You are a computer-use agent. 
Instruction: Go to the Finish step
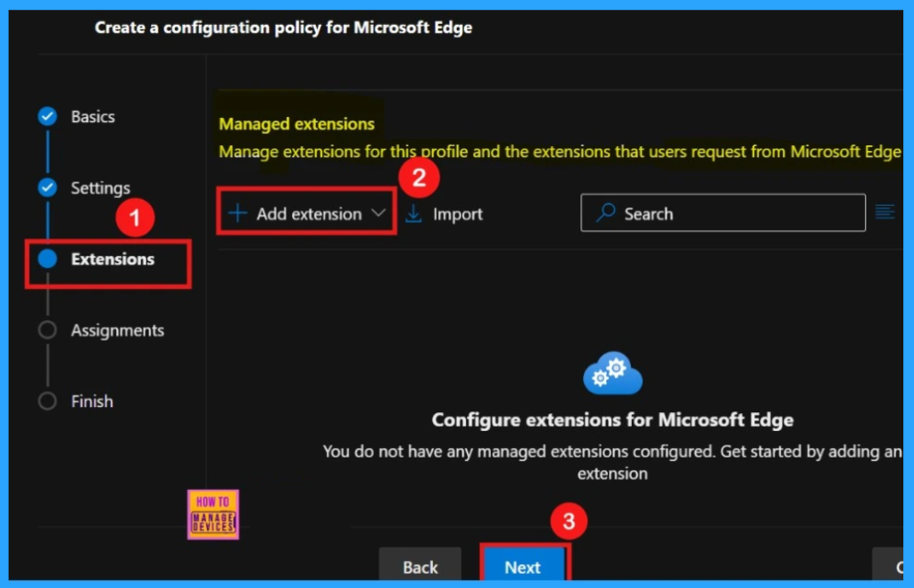[92, 402]
